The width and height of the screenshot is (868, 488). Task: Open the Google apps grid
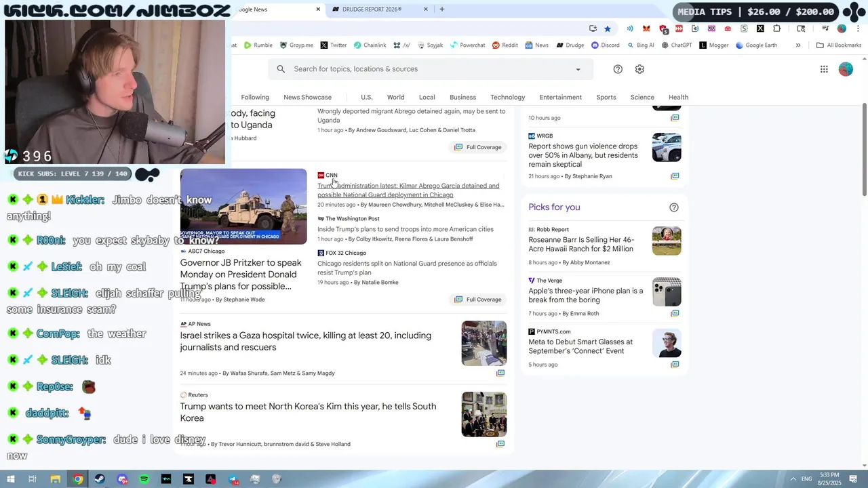tap(824, 69)
